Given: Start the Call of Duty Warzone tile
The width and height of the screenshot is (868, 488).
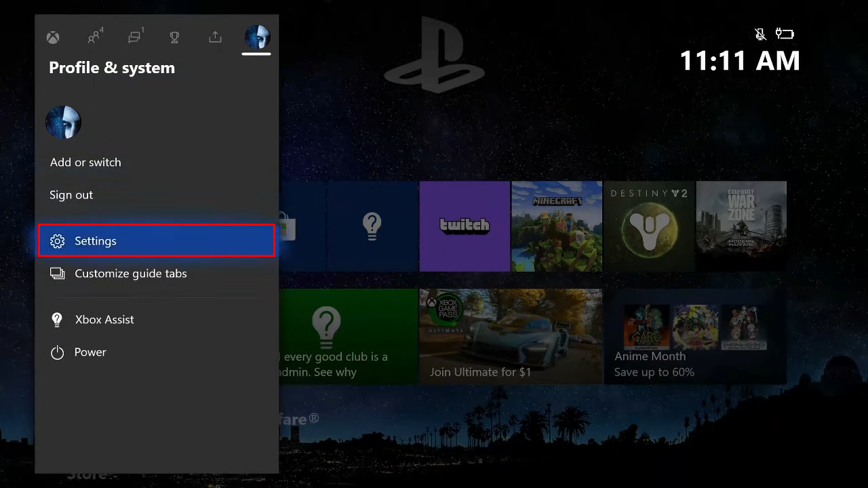Looking at the screenshot, I should pyautogui.click(x=741, y=226).
